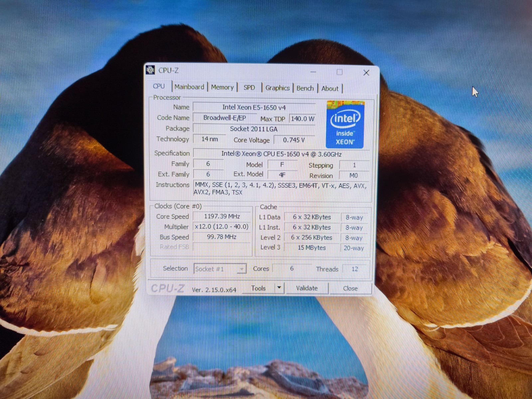Click the Bus Speed value 99.78 MHz
The width and height of the screenshot is (532, 399).
pos(222,237)
